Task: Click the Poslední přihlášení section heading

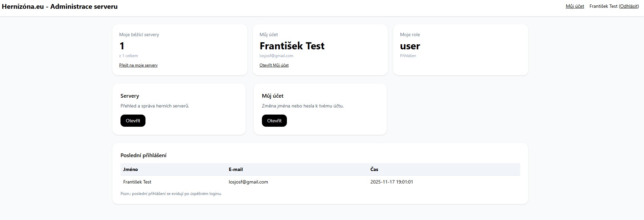Action: [x=143, y=155]
